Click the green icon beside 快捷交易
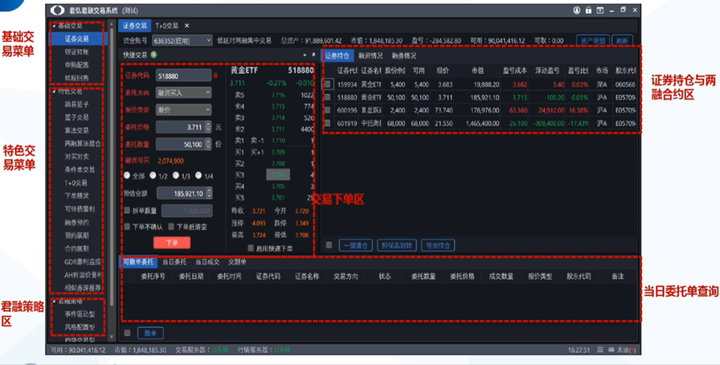720x365 pixels. click(x=154, y=55)
